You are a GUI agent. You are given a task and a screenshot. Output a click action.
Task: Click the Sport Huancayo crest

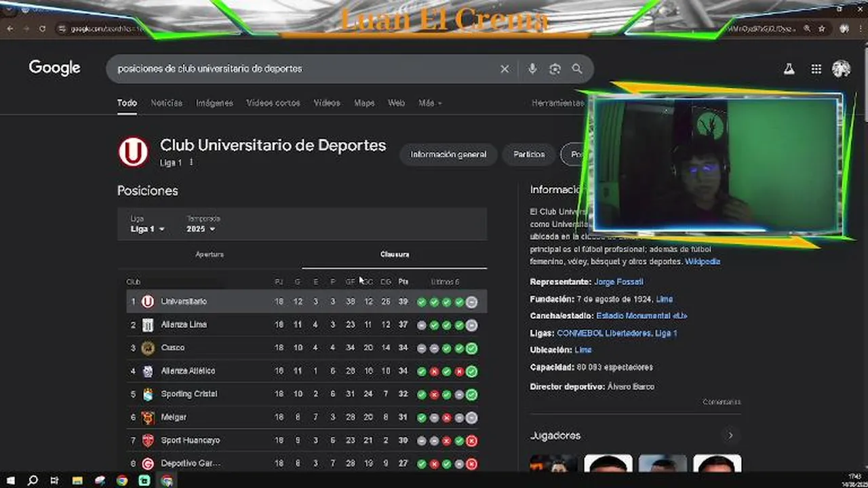[x=147, y=440]
